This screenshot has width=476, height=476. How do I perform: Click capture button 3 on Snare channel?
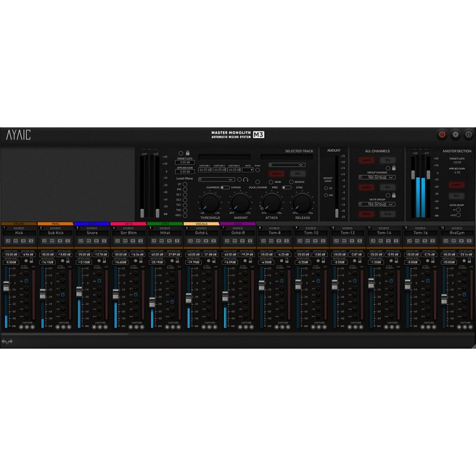pyautogui.click(x=105, y=327)
